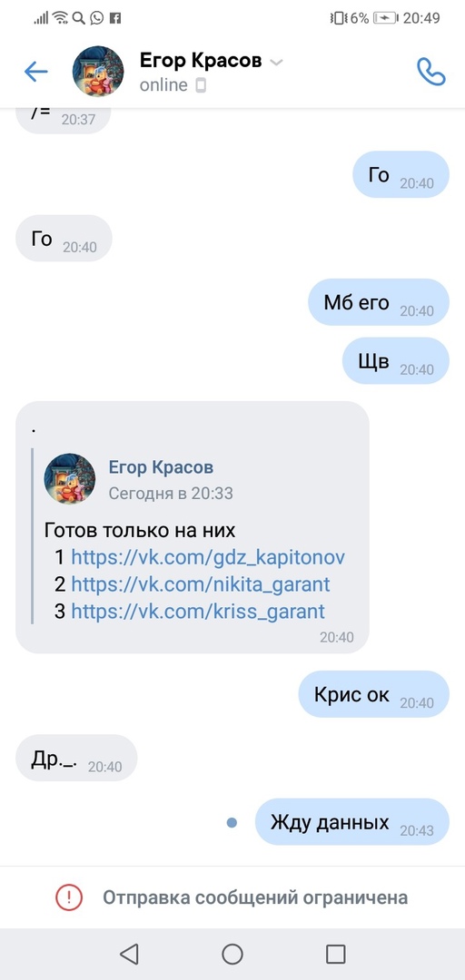Tap the forwarded message author name Егор Красов
465x980 pixels.
(x=161, y=467)
